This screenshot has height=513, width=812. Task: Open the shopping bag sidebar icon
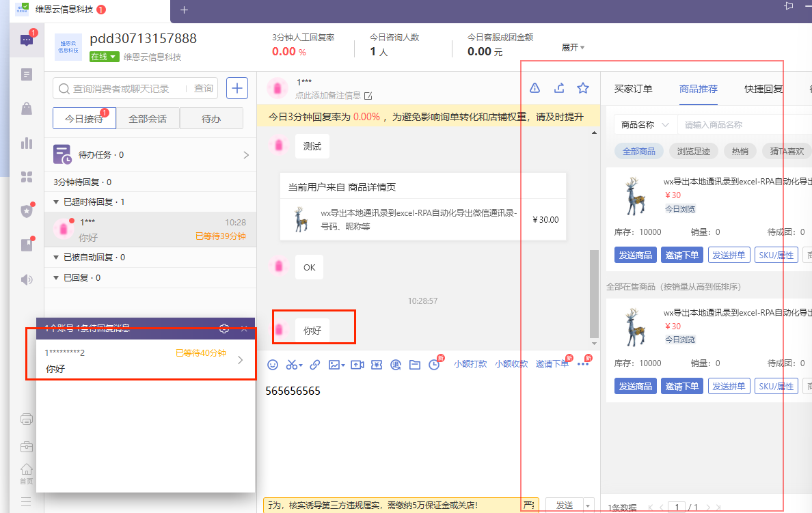[x=27, y=109]
